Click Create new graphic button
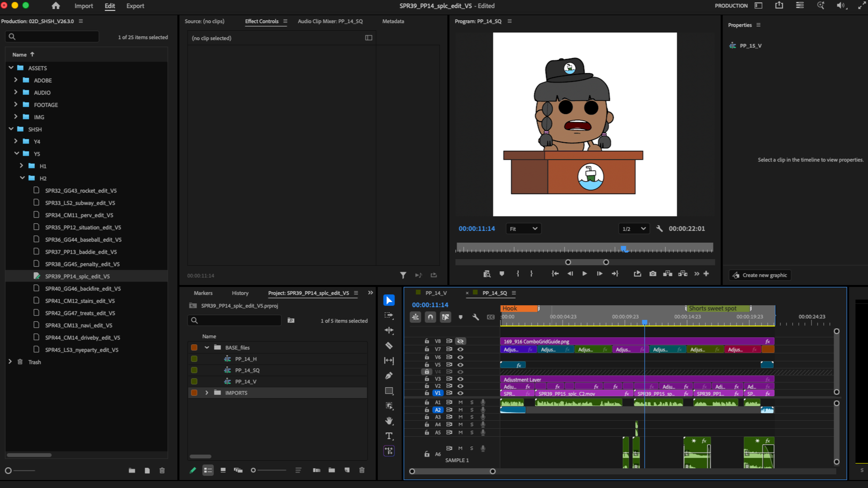Viewport: 868px width, 488px height. click(x=760, y=275)
